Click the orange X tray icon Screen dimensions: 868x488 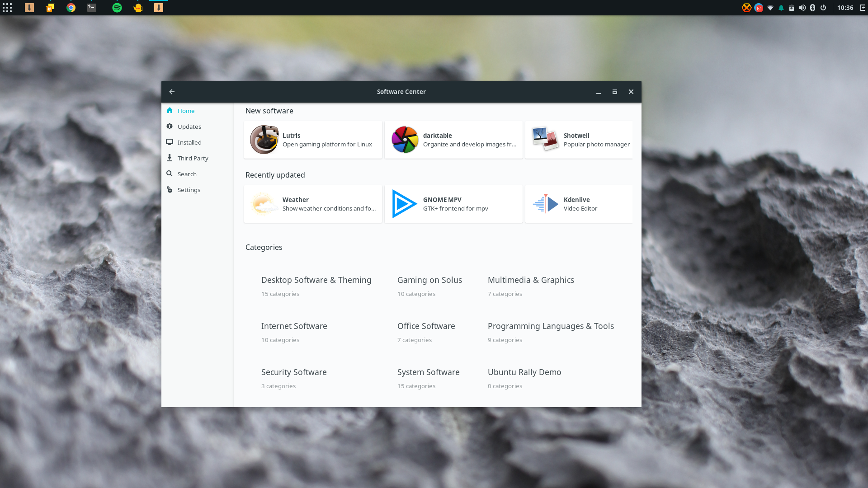click(x=746, y=8)
